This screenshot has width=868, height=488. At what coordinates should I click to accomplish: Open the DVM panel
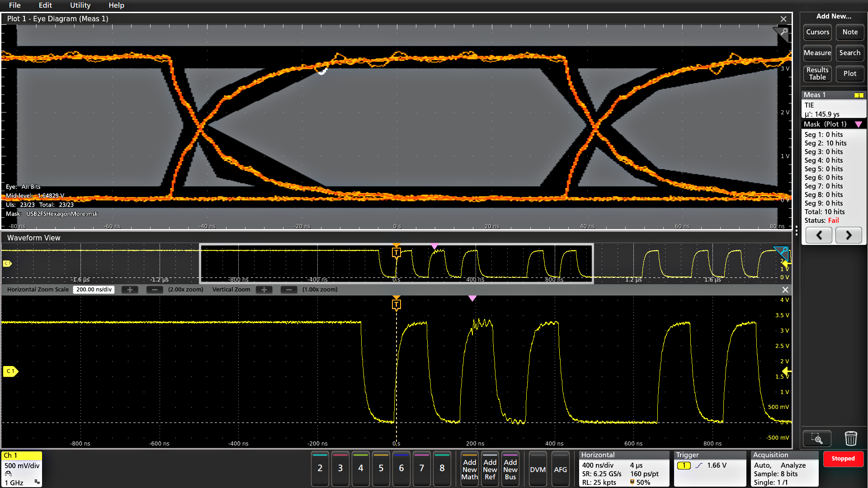(x=538, y=469)
